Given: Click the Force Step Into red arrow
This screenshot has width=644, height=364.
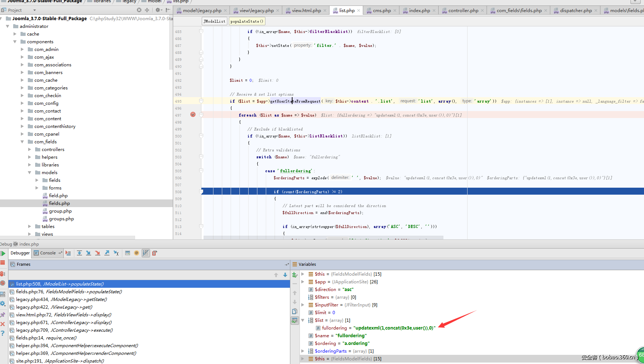Looking at the screenshot, I should tap(97, 253).
